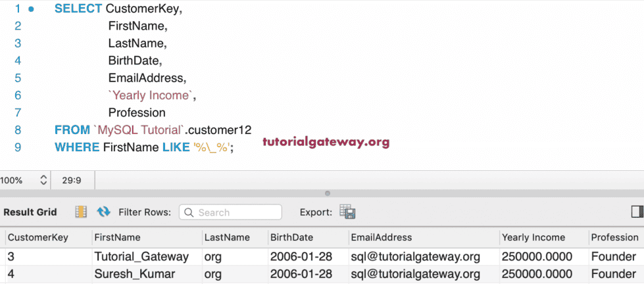Click the Suresh_Kumar cell
This screenshot has width=644, height=284.
[147, 274]
